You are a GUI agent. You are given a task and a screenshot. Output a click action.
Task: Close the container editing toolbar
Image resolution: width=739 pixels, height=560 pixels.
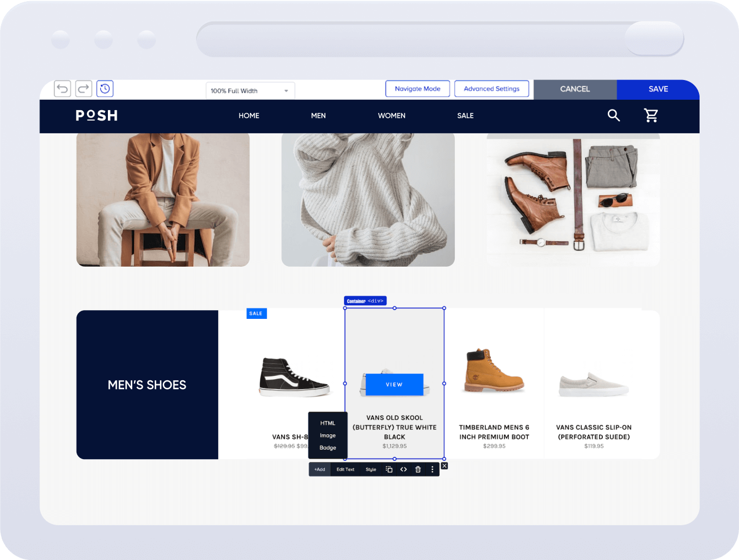point(444,466)
